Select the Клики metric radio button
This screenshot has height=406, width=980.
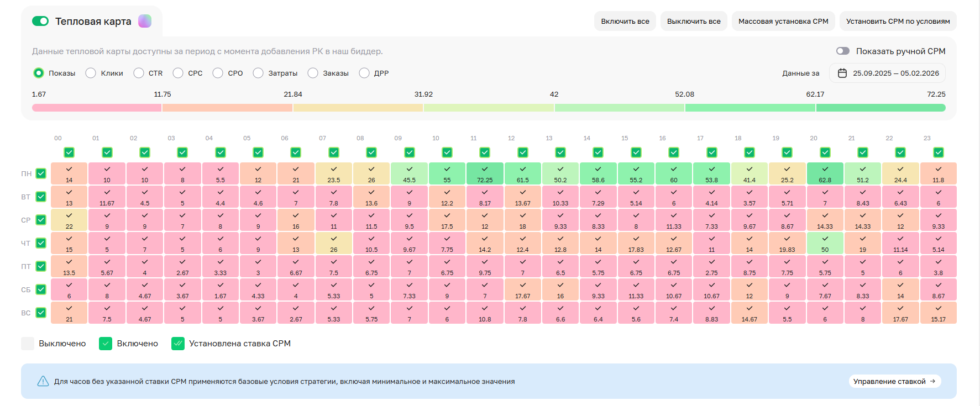(x=91, y=73)
